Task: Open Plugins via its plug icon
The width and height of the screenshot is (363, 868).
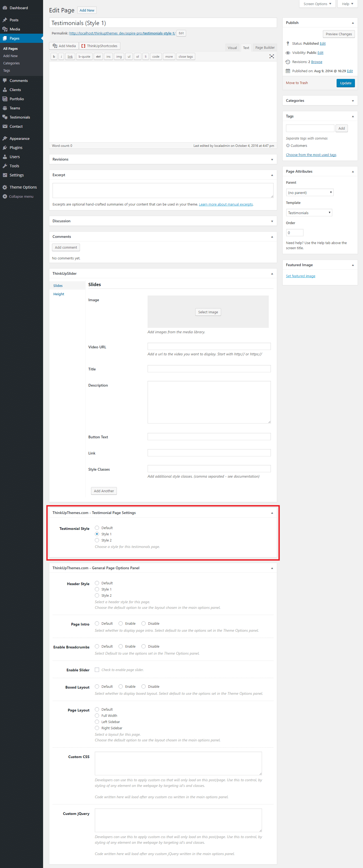Action: [5, 148]
